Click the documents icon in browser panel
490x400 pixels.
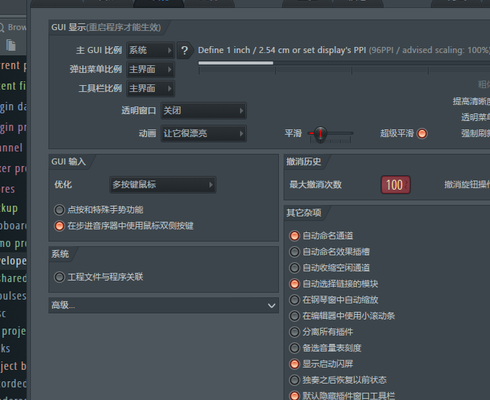click(11, 45)
